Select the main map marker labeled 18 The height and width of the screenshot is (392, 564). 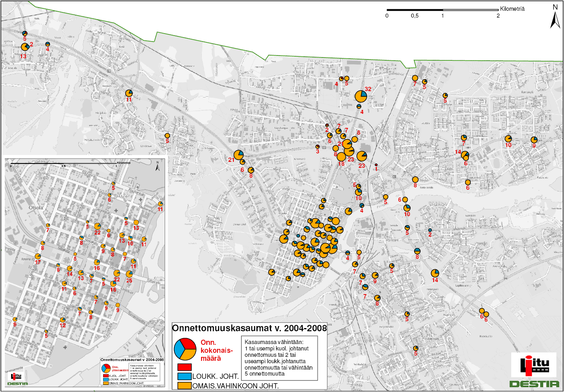341,157
